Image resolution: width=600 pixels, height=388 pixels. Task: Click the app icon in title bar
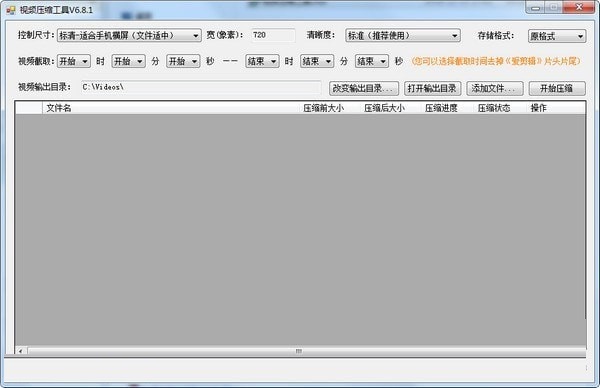[10, 10]
